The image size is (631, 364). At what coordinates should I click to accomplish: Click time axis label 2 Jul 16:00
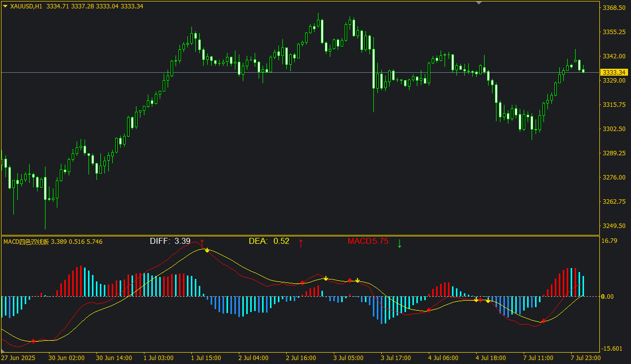pyautogui.click(x=301, y=358)
